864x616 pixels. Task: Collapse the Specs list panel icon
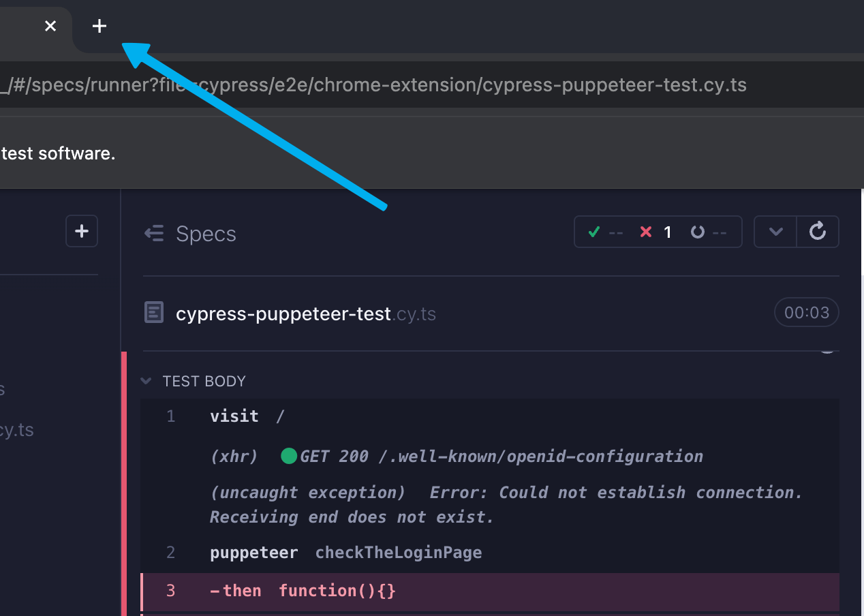[x=154, y=234]
